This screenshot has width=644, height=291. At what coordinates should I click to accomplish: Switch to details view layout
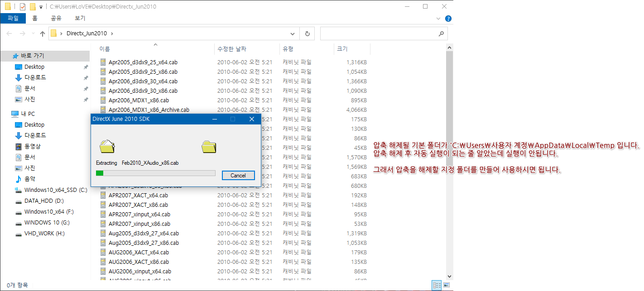(x=437, y=285)
